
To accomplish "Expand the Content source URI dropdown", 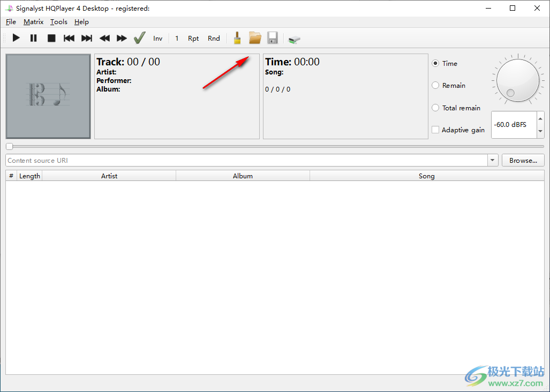I will point(493,160).
